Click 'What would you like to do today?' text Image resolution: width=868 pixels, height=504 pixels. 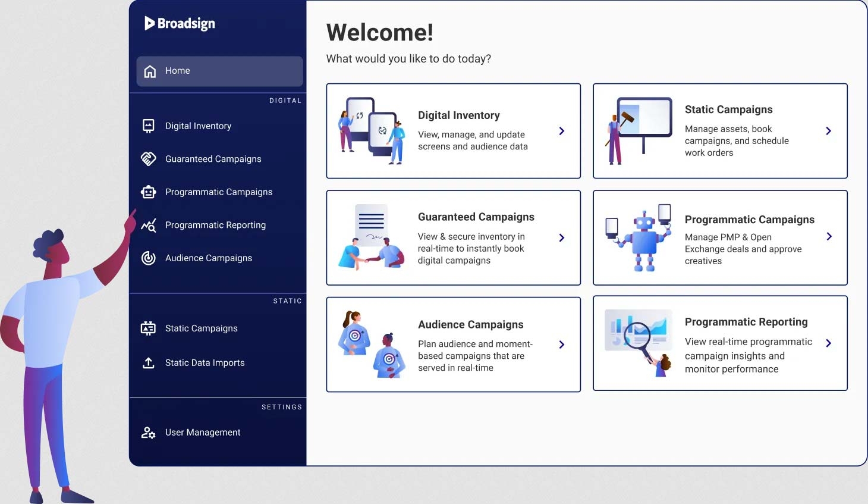(x=408, y=59)
